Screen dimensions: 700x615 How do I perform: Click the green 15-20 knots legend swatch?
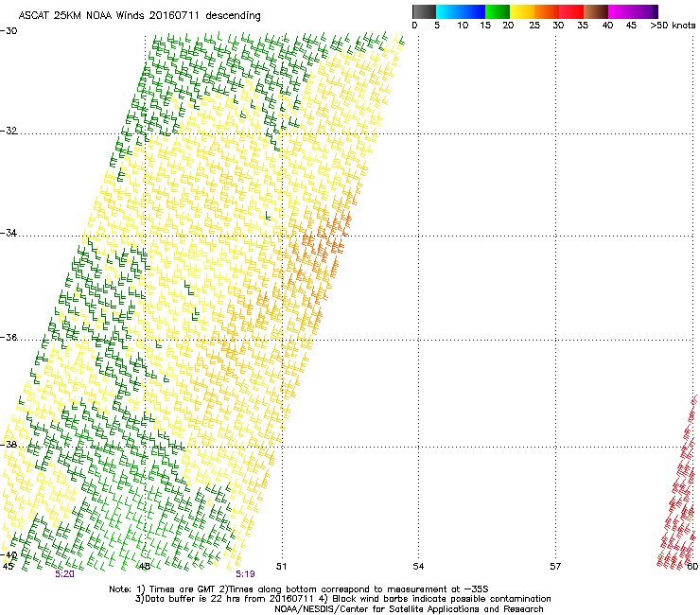click(498, 11)
